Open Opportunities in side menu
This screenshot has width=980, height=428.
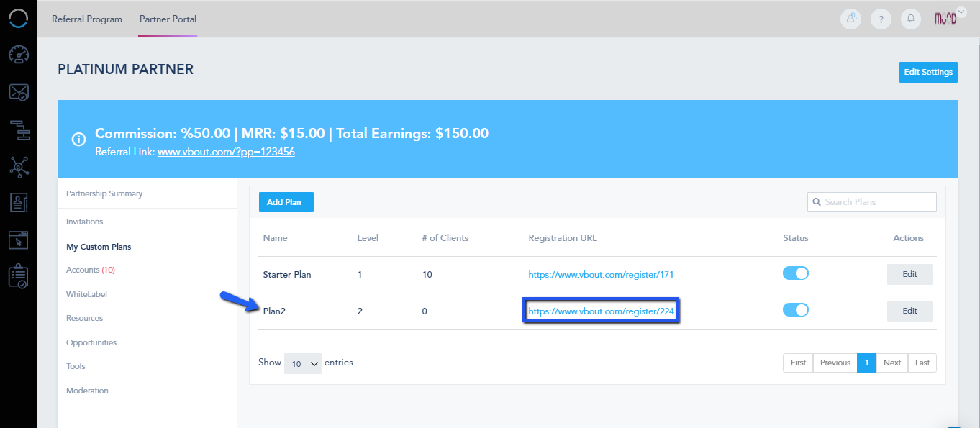click(91, 342)
